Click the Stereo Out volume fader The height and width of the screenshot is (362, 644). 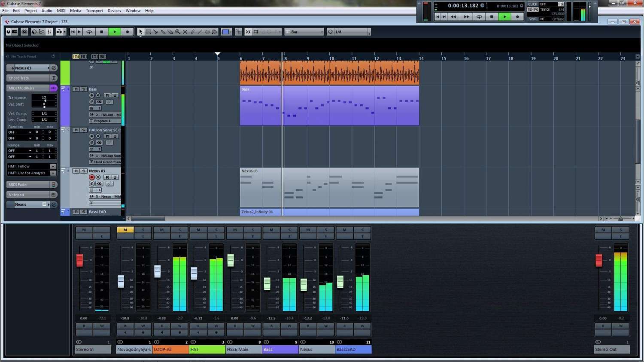[598, 260]
